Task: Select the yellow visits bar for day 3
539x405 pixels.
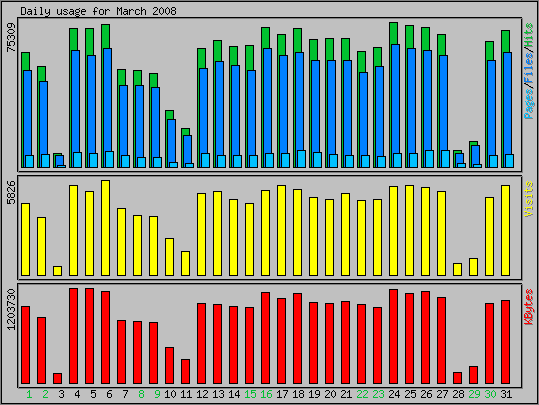Action: 57,271
